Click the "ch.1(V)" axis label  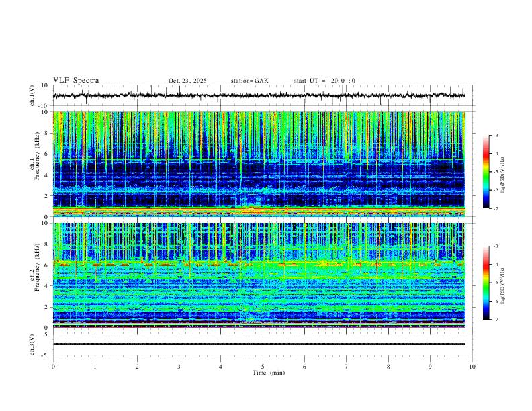[x=32, y=95]
